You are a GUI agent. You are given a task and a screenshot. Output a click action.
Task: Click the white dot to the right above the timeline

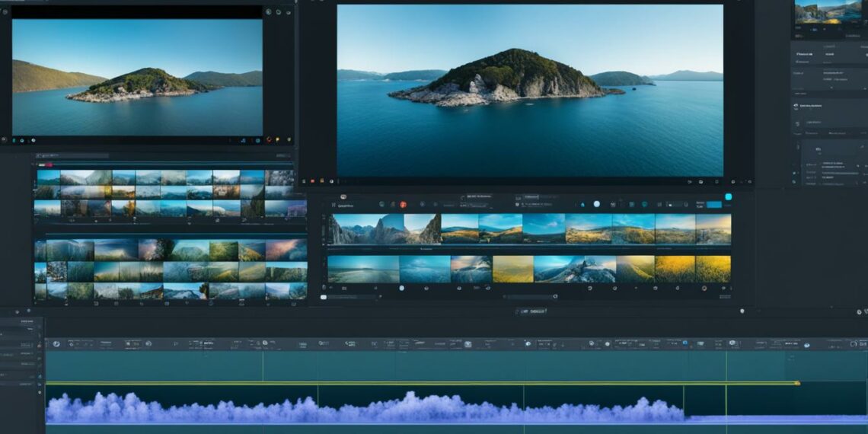742,311
